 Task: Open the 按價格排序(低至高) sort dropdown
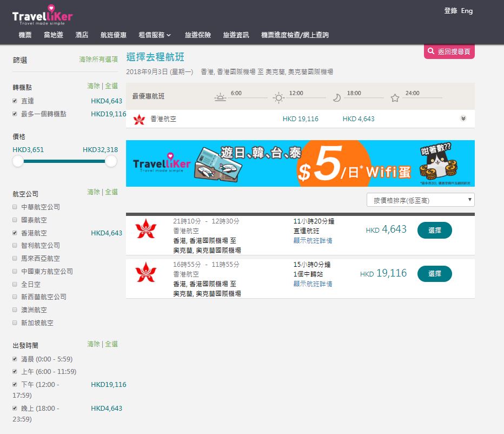420,200
